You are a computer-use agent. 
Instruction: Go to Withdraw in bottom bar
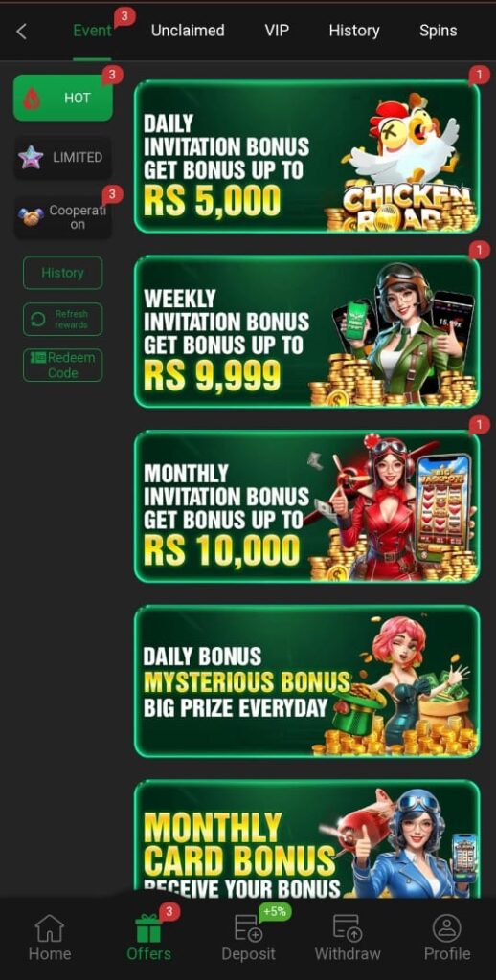348,937
